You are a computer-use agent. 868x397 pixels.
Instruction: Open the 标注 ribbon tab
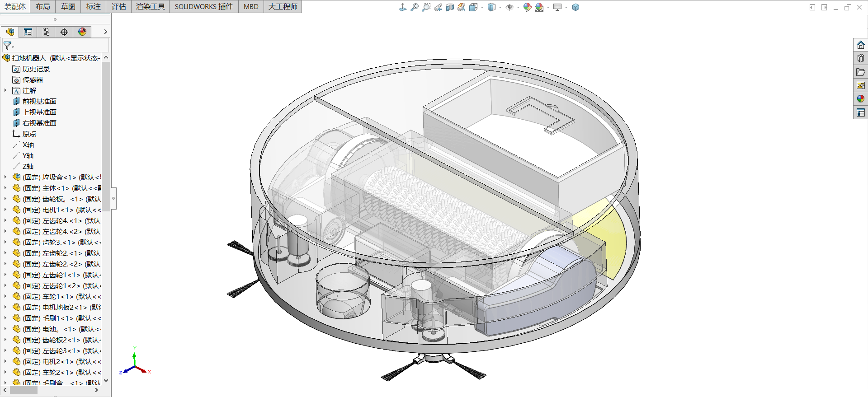pos(94,6)
